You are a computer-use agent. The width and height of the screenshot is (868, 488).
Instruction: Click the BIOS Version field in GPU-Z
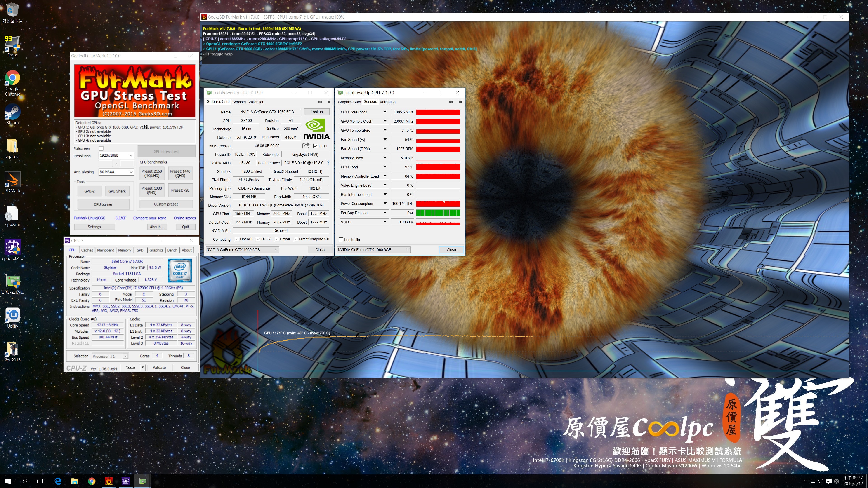click(x=267, y=146)
